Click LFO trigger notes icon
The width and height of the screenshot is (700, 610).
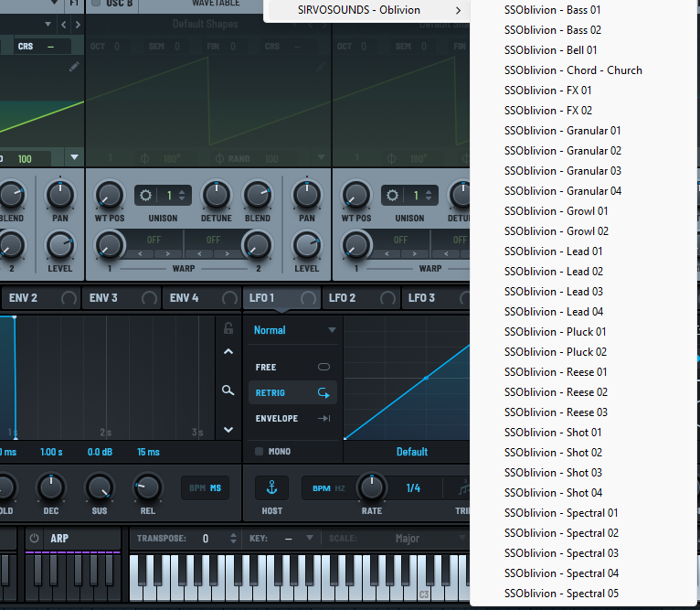click(464, 487)
